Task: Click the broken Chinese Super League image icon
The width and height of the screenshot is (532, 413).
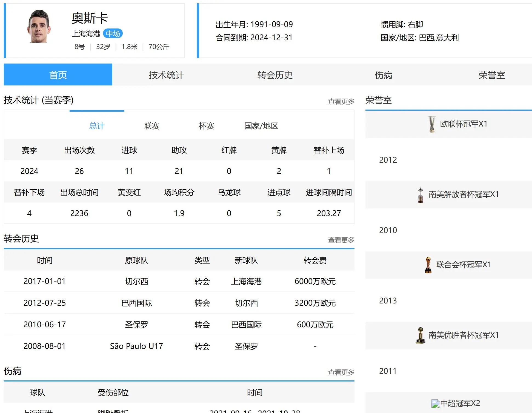Action: [x=435, y=403]
